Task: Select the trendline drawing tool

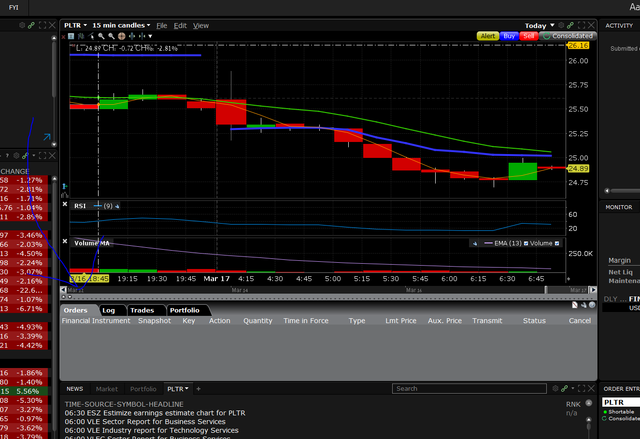Action: (91, 36)
